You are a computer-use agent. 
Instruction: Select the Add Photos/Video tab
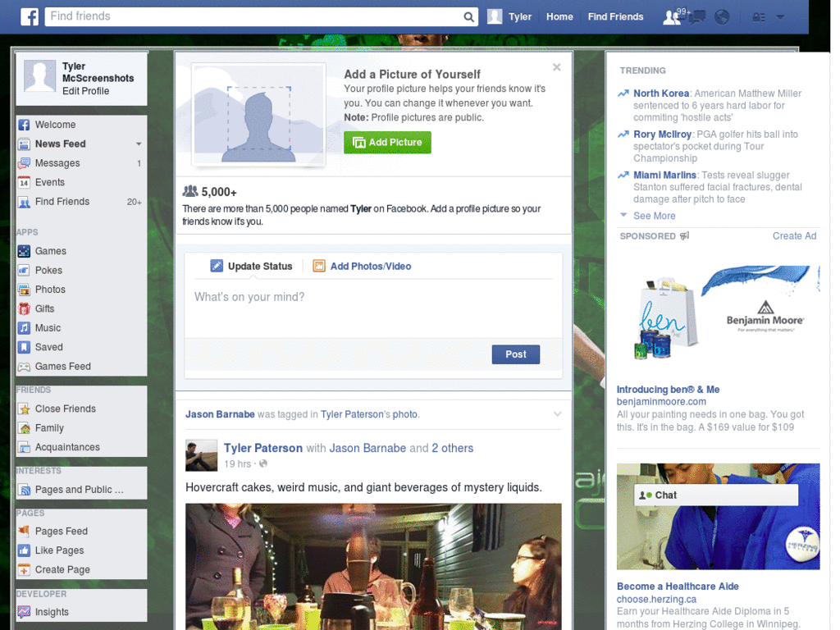coord(362,267)
